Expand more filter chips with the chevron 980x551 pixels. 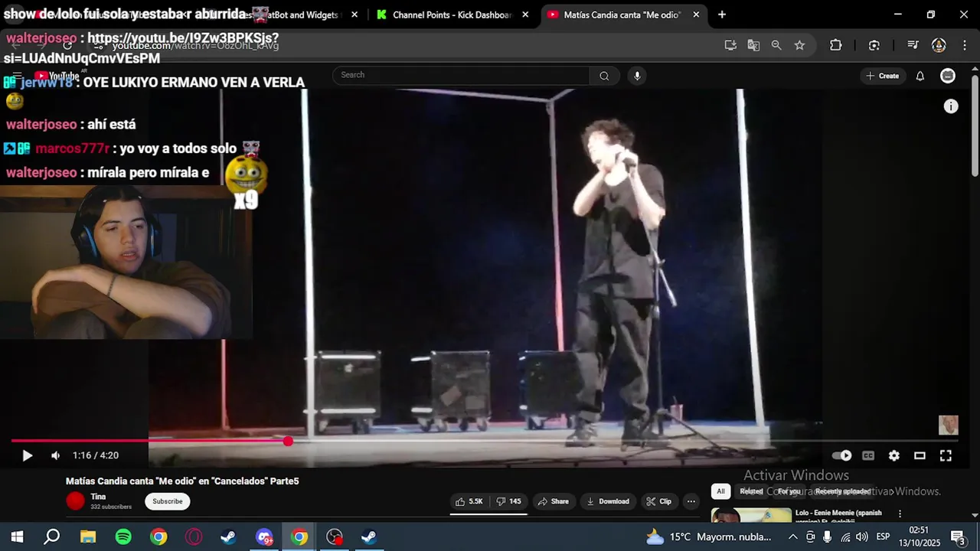click(x=891, y=491)
